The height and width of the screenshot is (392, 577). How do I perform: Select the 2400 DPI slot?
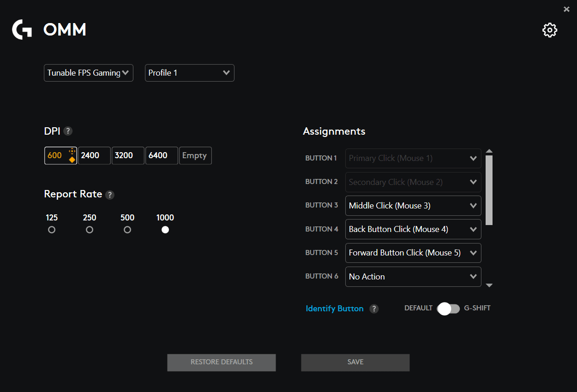coord(94,155)
